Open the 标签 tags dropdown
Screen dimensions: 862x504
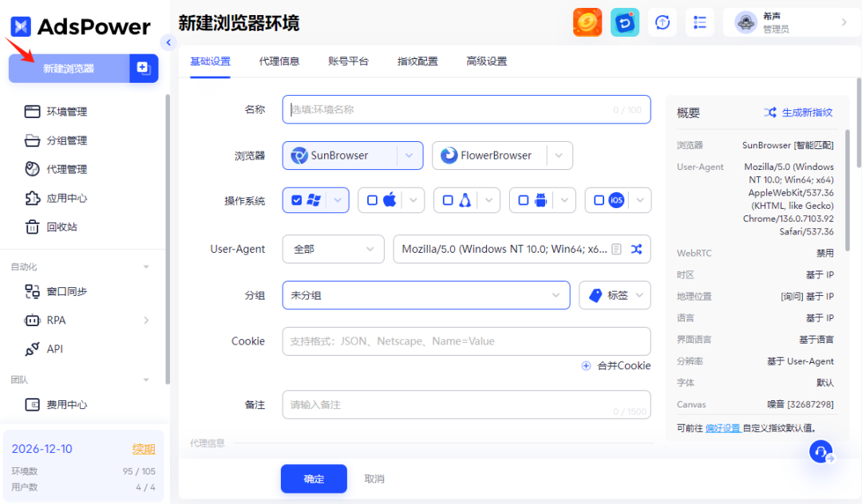(615, 295)
